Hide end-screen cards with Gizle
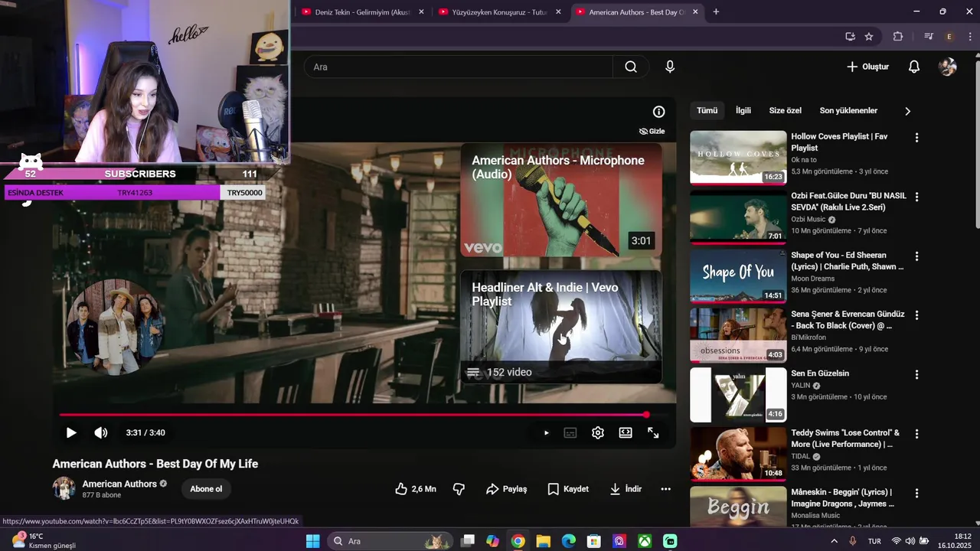Viewport: 980px width, 551px height. (x=652, y=131)
